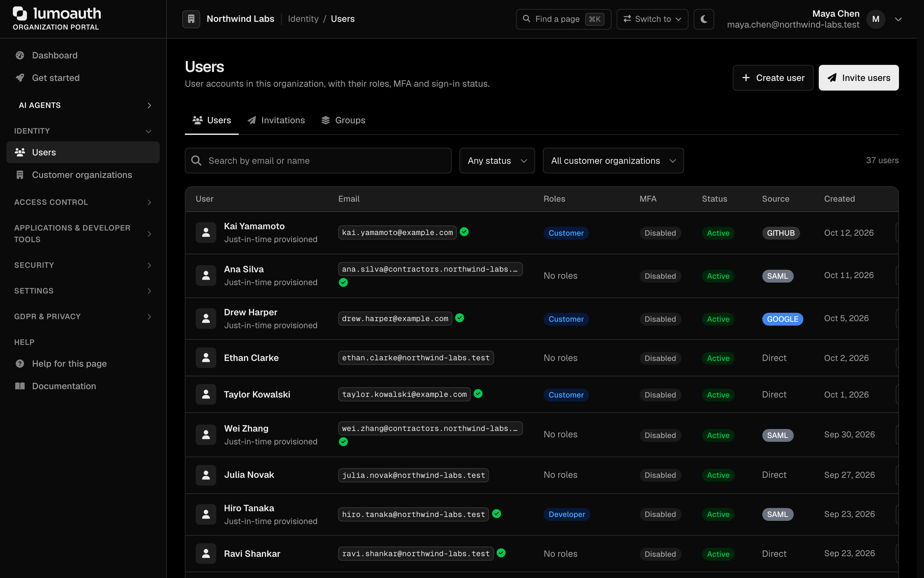The width and height of the screenshot is (924, 578).
Task: Open Documentation link in the sidebar
Action: tap(83, 386)
